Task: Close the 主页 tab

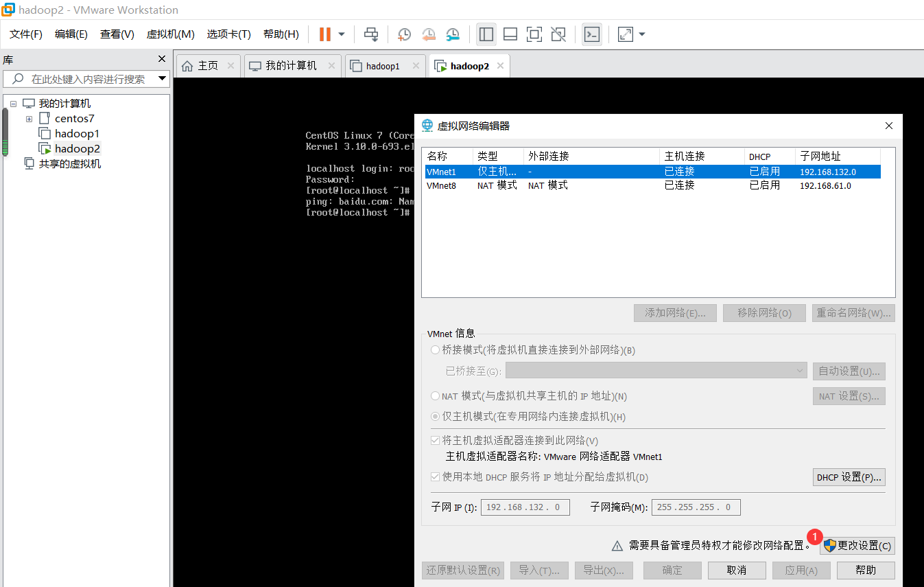Action: 230,66
